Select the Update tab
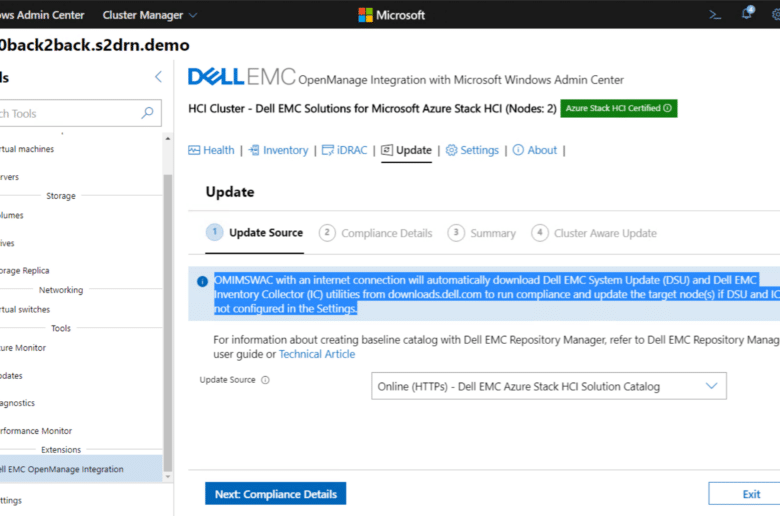The width and height of the screenshot is (780, 516). 406,150
